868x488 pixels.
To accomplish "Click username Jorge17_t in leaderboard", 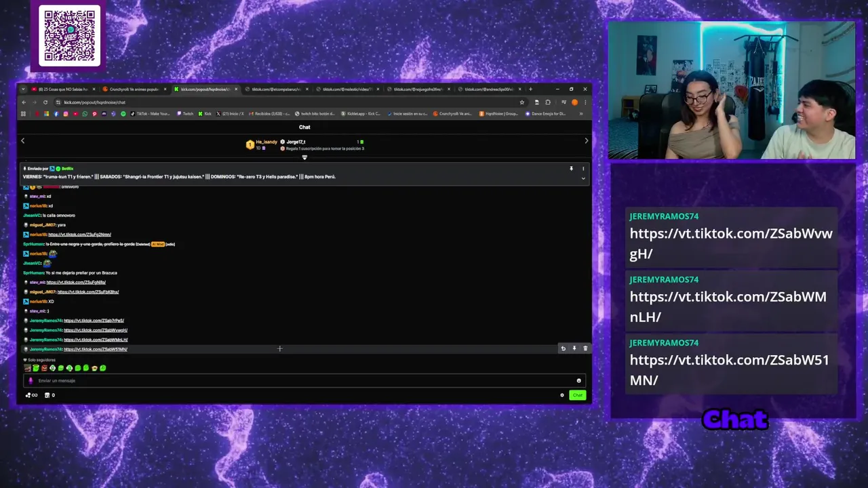I will (296, 142).
